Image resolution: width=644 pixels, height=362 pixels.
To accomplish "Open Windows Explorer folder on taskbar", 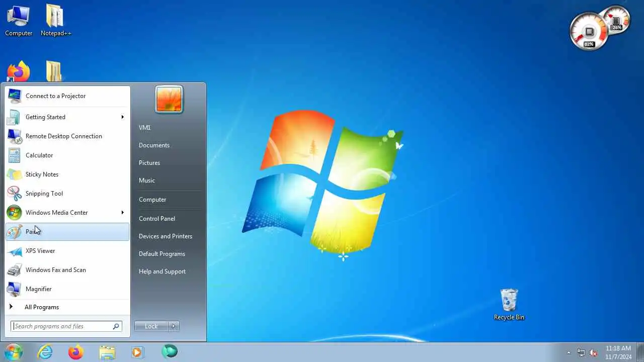I will 107,352.
